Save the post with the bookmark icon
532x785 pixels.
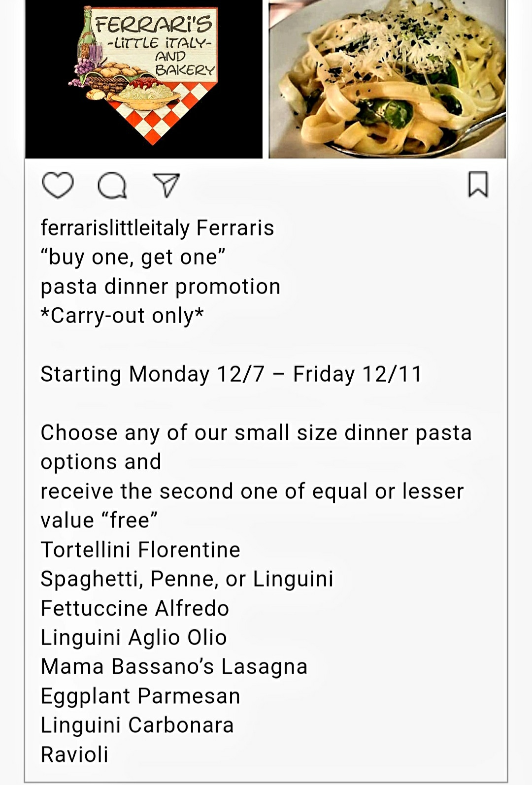tap(477, 184)
